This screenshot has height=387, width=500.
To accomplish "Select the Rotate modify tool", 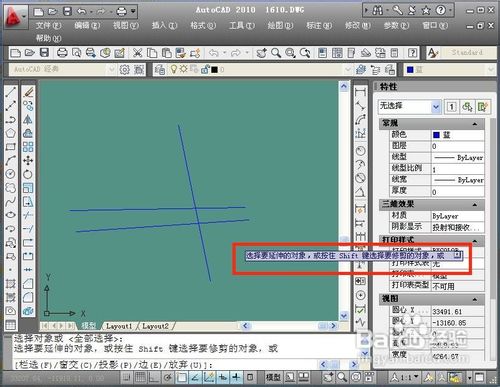I will pyautogui.click(x=28, y=174).
